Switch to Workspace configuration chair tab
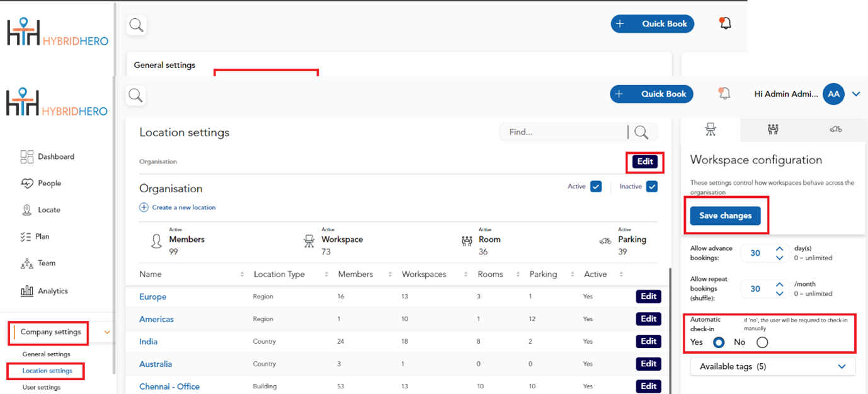This screenshot has height=394, width=868. tap(711, 129)
